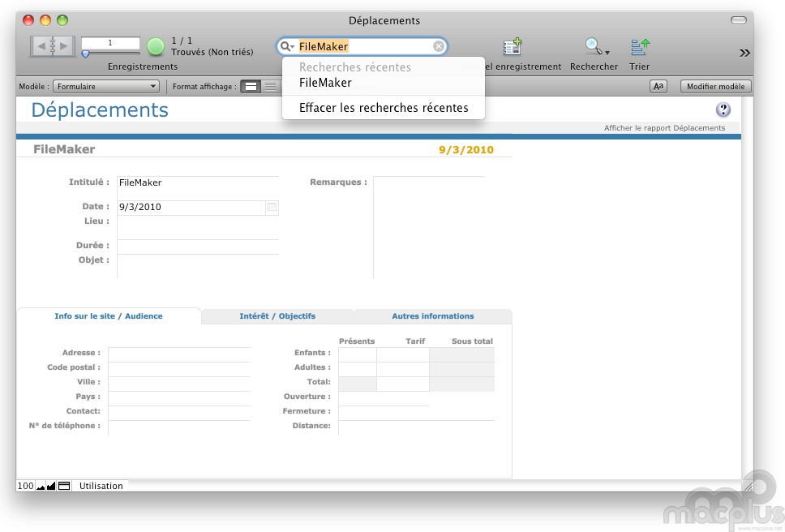Go to the next record with the right book arrow

[x=63, y=46]
